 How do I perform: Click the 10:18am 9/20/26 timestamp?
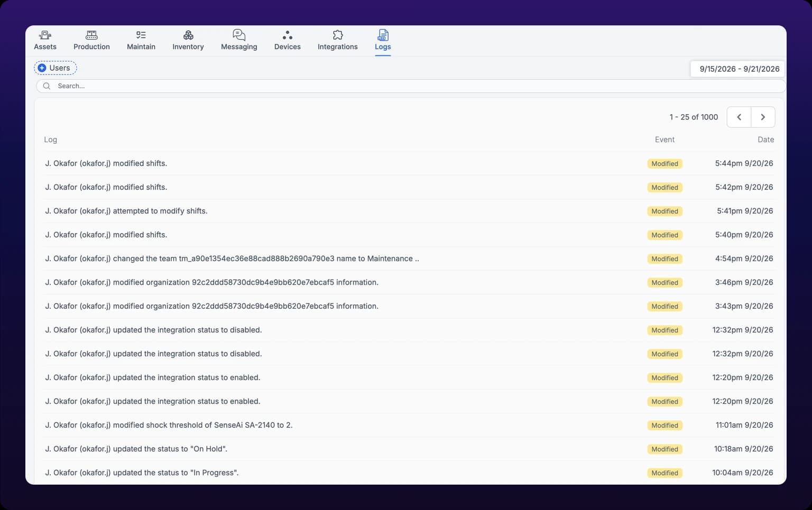[743, 449]
